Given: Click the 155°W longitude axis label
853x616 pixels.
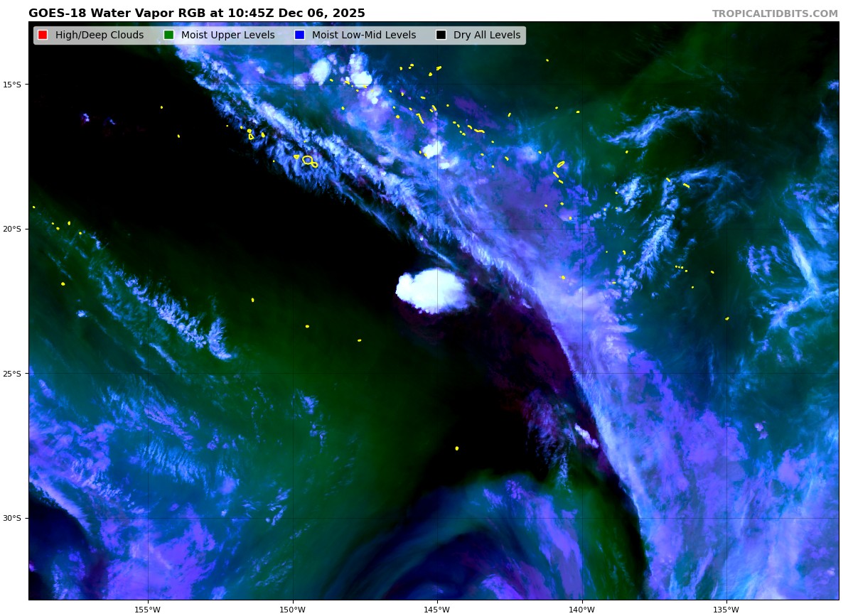Looking at the screenshot, I should coord(148,609).
